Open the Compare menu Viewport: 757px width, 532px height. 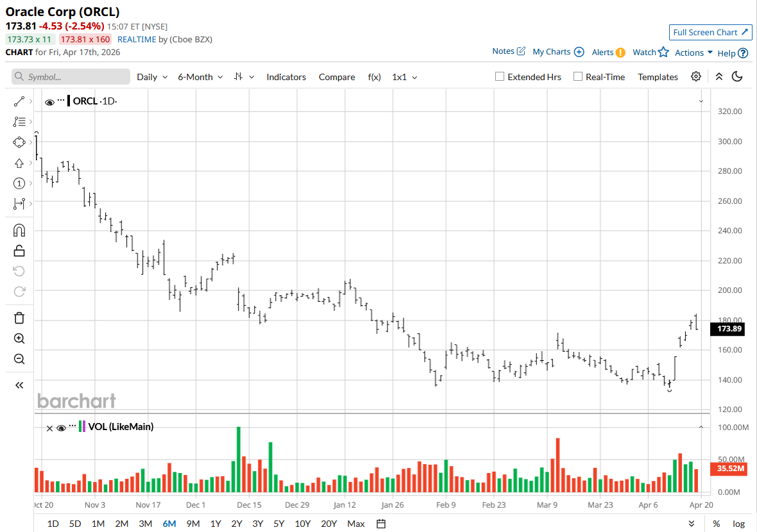pos(337,77)
